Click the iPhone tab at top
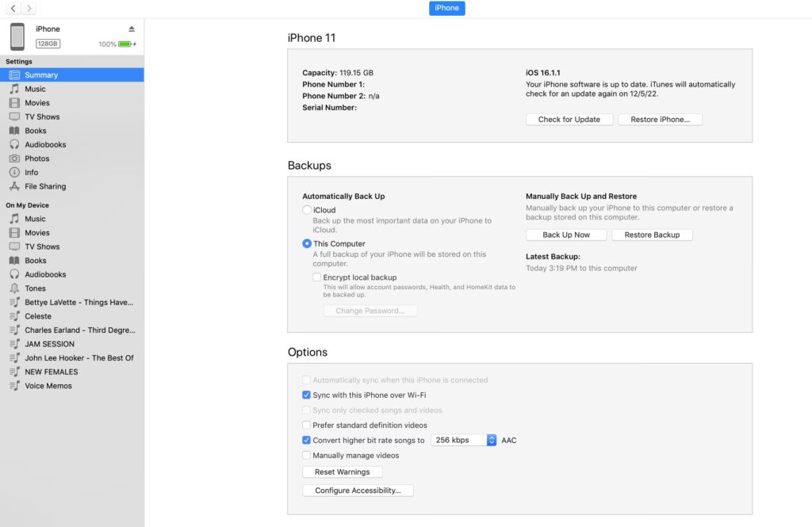This screenshot has width=812, height=527. [x=446, y=8]
